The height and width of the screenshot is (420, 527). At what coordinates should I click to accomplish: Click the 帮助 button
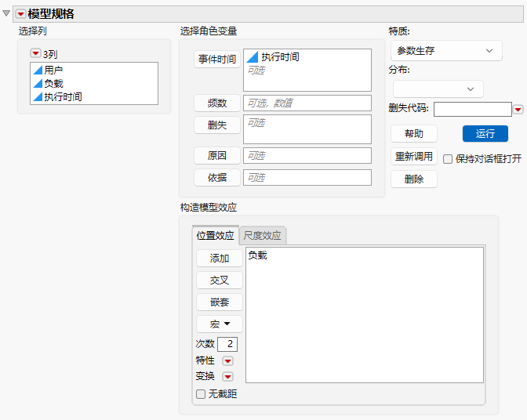click(414, 134)
